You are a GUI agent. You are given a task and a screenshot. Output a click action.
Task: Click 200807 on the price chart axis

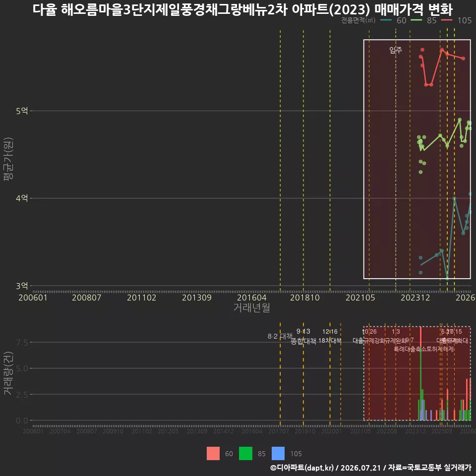(86, 297)
